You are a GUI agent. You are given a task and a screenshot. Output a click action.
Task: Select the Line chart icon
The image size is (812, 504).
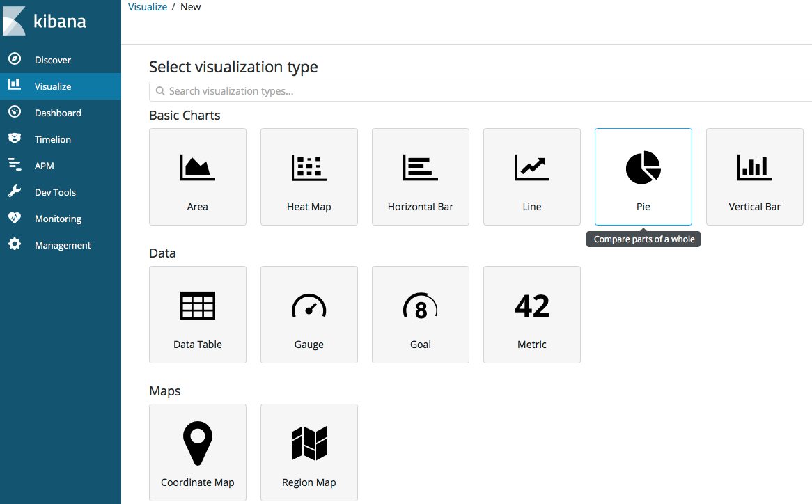pos(532,168)
